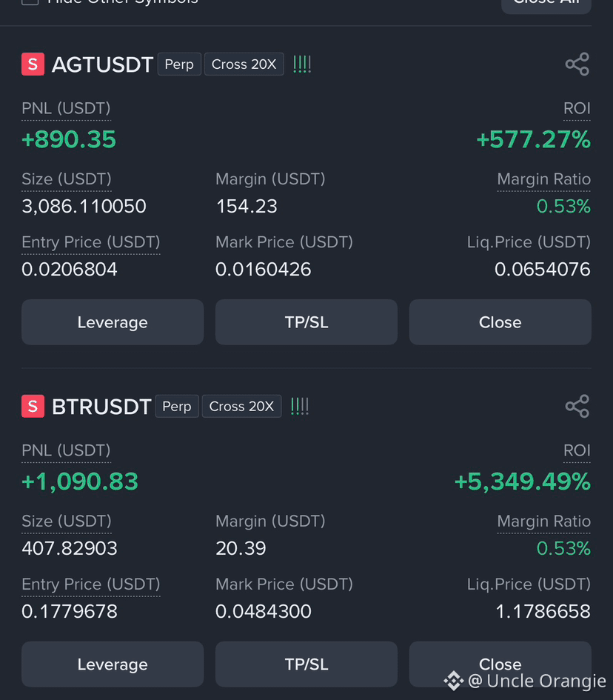Tap the BTRUSDT ADL indicator bars

pos(300,406)
